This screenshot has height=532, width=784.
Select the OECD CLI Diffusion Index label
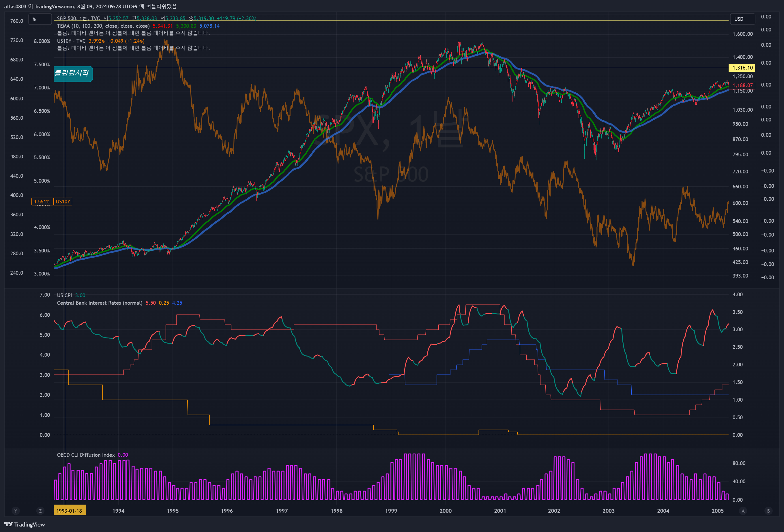[x=86, y=455]
